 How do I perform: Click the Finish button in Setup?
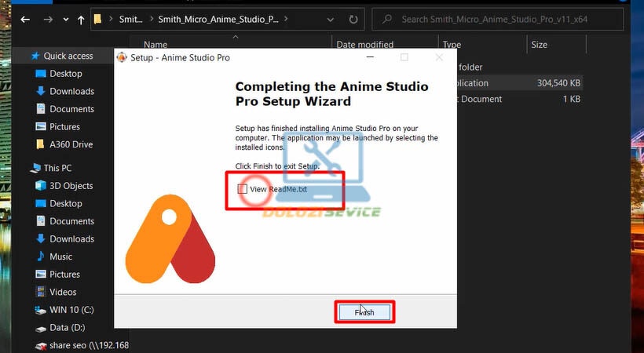tap(364, 312)
